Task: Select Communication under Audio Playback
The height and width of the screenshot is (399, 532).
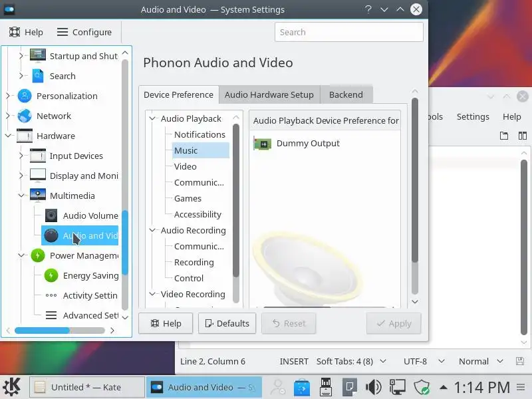Action: [199, 182]
